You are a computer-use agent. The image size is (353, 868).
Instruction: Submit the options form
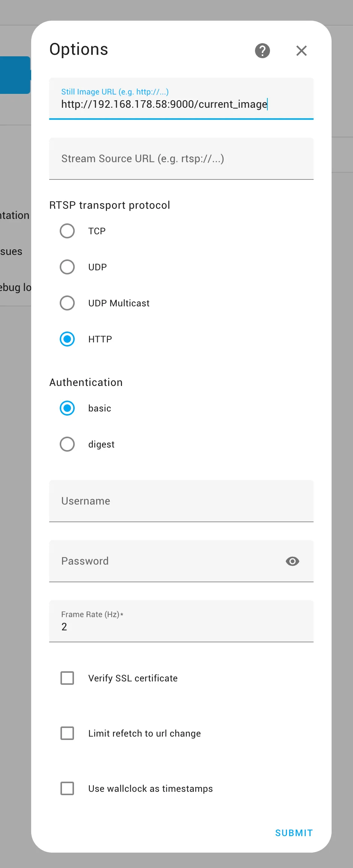pyautogui.click(x=294, y=833)
